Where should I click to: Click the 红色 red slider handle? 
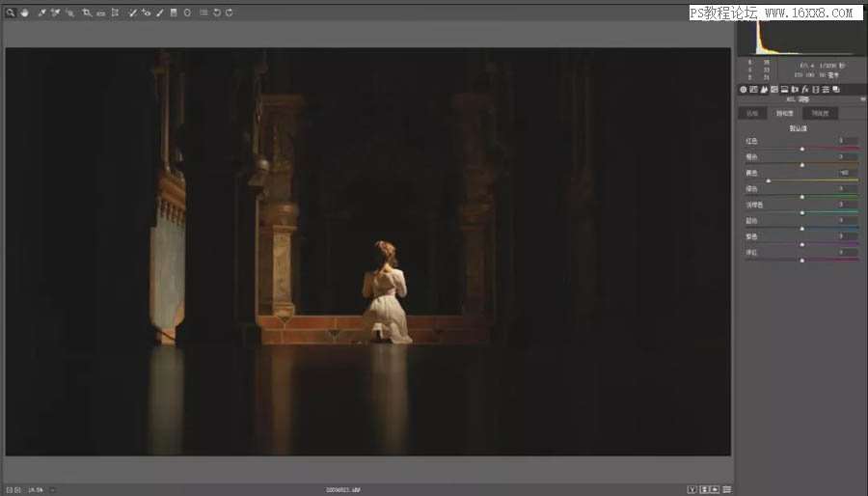click(x=802, y=149)
